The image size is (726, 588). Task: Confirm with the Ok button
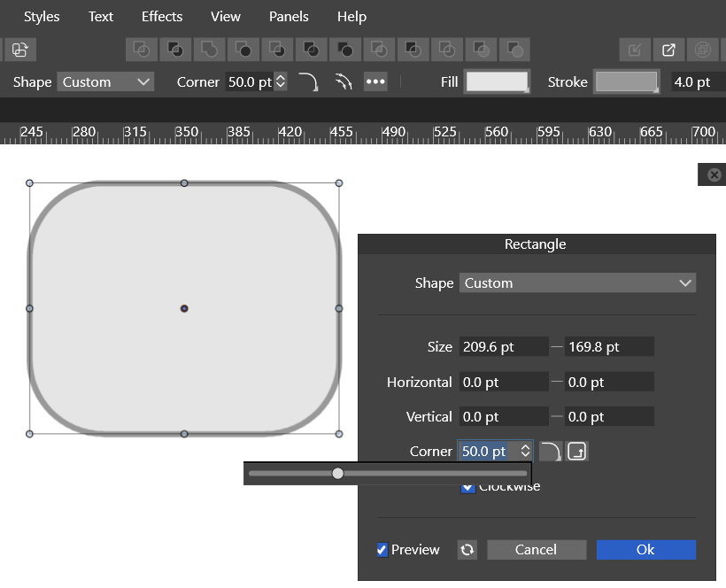[645, 550]
